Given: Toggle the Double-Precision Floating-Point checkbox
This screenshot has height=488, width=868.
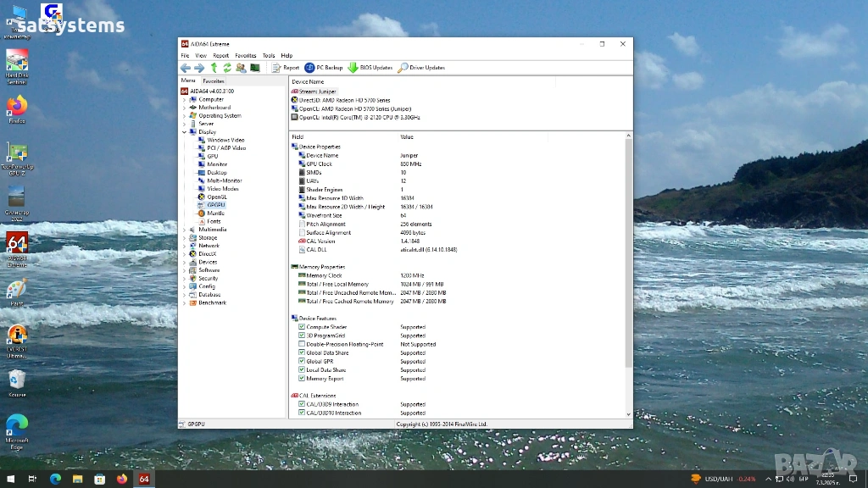Looking at the screenshot, I should (x=302, y=344).
